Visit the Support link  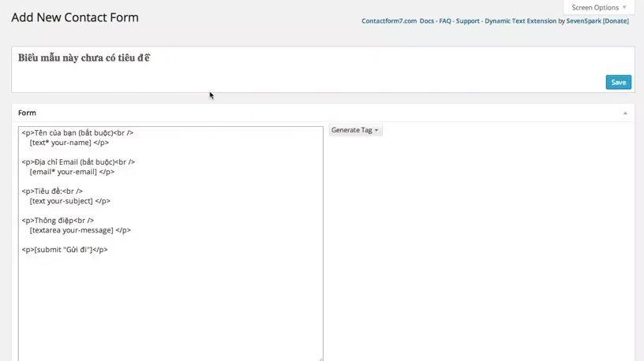click(x=467, y=21)
